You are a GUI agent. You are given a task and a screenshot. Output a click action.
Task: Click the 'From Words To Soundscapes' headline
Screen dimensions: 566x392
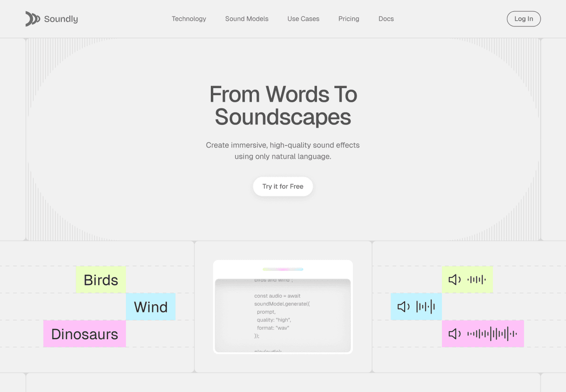283,106
